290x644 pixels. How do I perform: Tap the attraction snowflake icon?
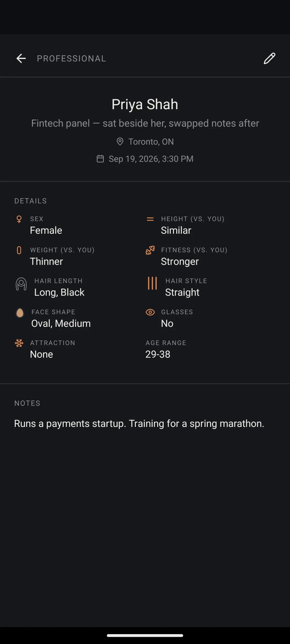19,343
